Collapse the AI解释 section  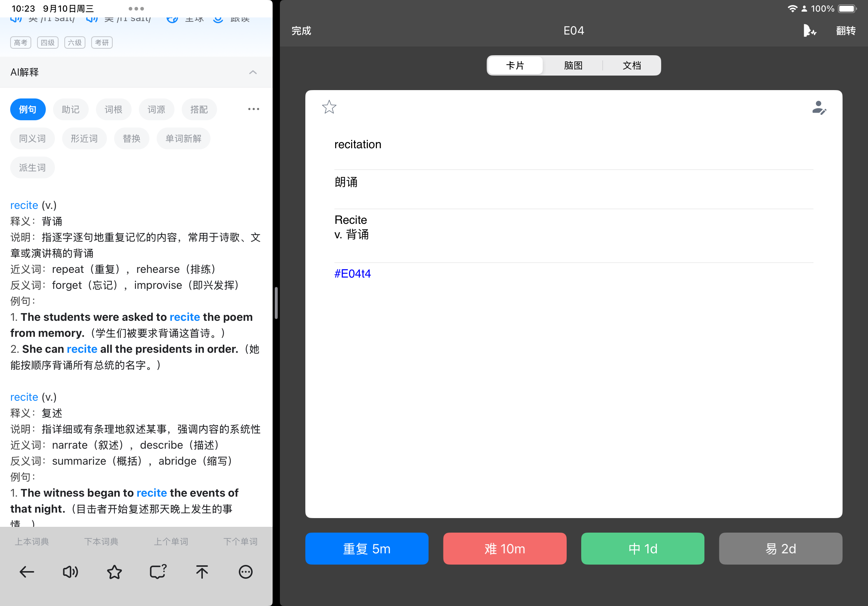(x=253, y=72)
